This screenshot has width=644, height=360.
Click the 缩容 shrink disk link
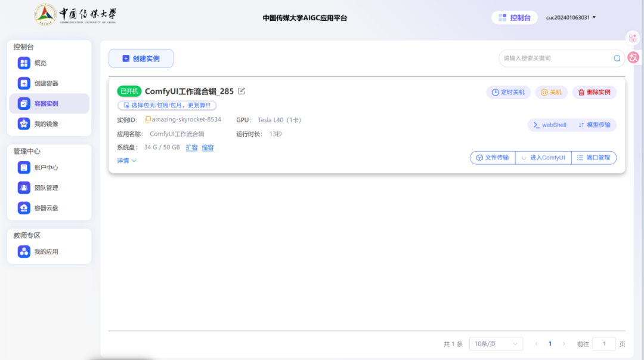[x=208, y=147]
